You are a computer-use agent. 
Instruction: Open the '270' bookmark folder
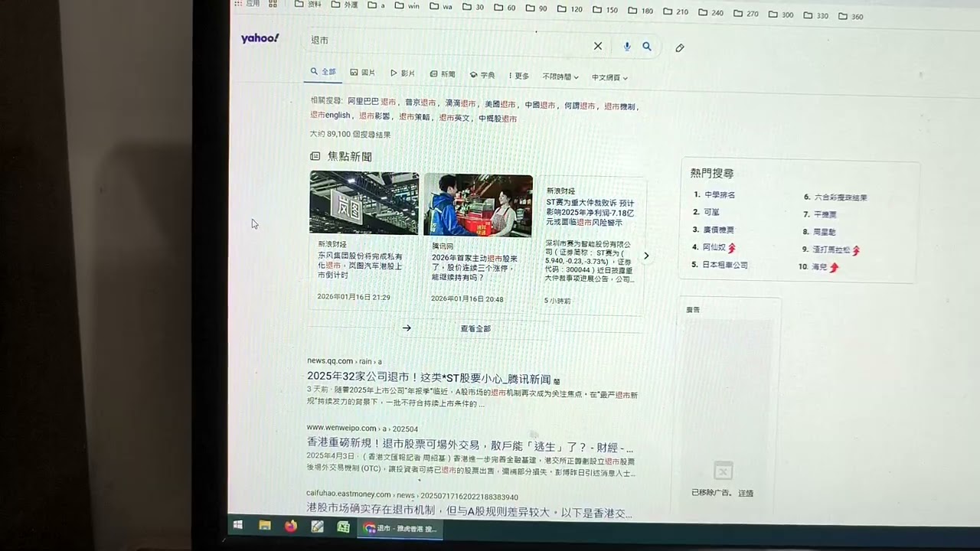coord(746,13)
